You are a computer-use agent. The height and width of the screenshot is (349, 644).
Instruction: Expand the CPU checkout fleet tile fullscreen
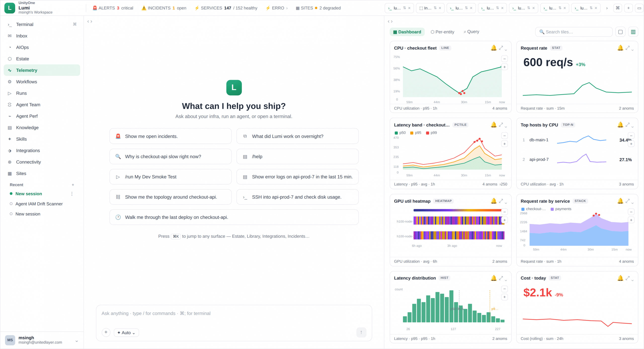(501, 48)
